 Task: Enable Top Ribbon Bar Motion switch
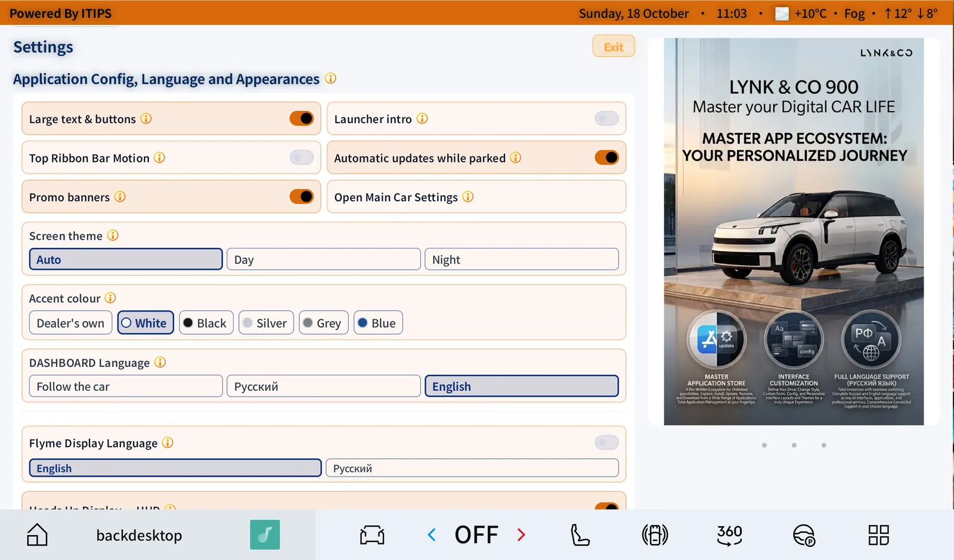point(302,157)
